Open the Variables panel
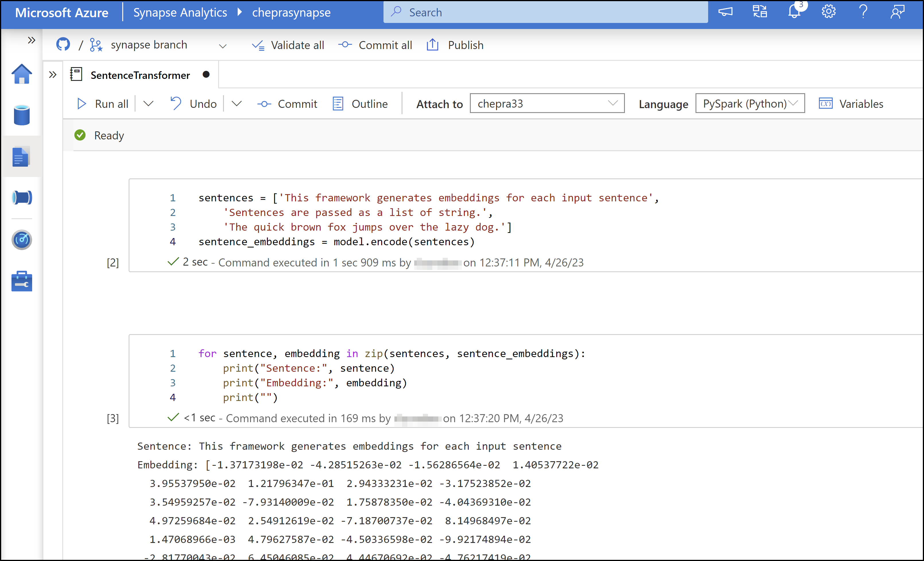Viewport: 924px width, 561px height. [x=851, y=104]
